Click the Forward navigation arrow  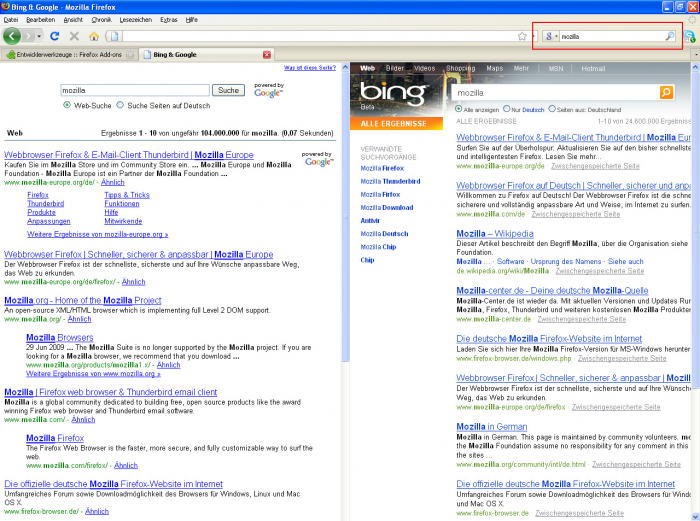pyautogui.click(x=29, y=36)
